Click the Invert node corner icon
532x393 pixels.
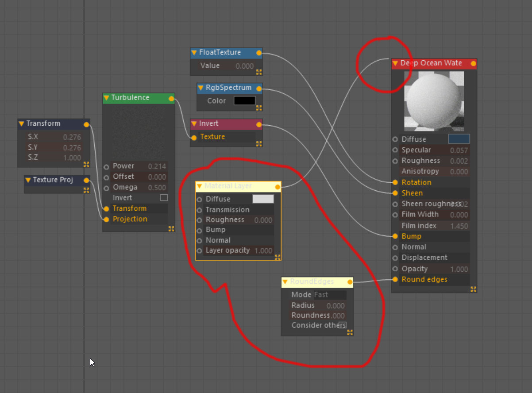(x=259, y=143)
